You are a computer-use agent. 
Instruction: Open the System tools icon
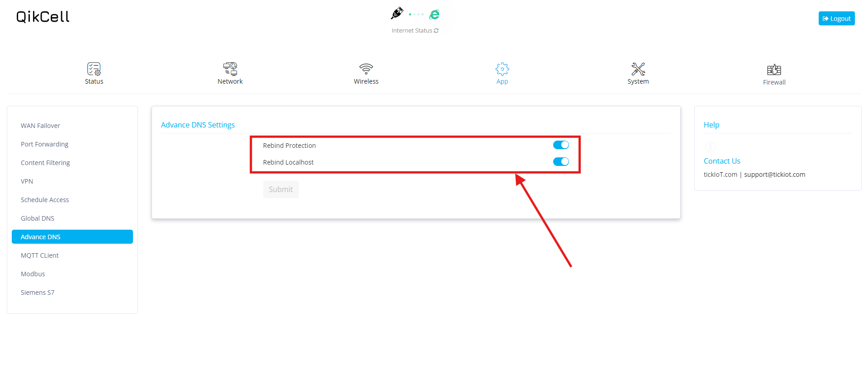638,69
